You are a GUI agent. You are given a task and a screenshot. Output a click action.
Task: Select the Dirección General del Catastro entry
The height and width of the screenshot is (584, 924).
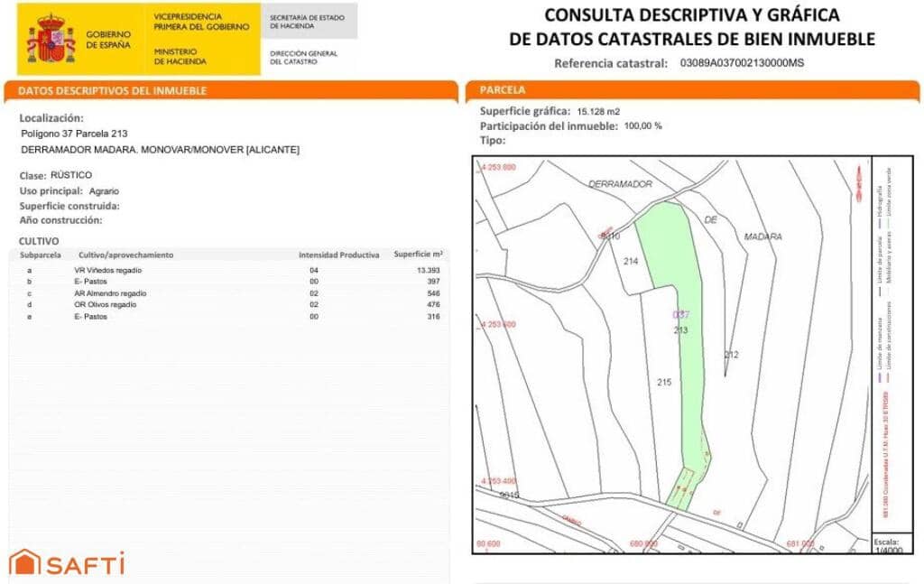tap(305, 57)
